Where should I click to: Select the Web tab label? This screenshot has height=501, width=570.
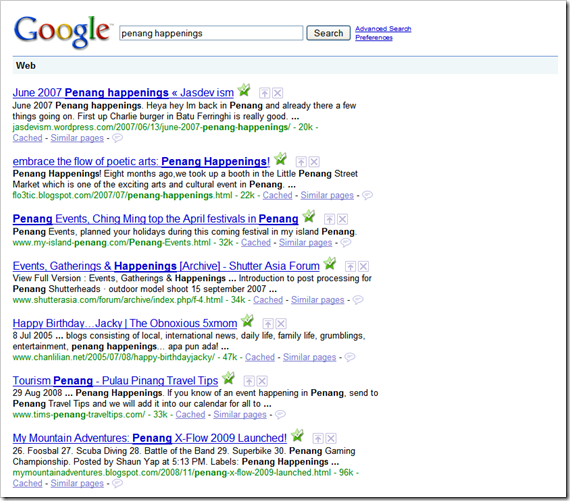(x=26, y=66)
